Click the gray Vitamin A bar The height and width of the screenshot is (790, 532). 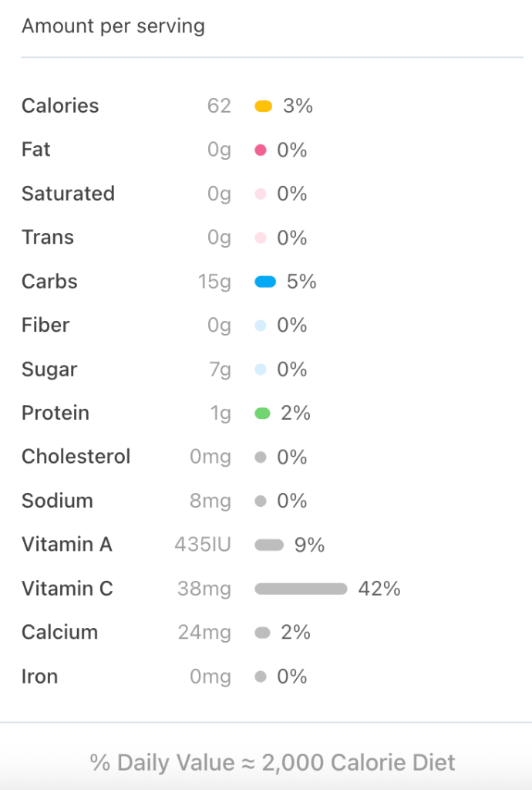pos(269,545)
